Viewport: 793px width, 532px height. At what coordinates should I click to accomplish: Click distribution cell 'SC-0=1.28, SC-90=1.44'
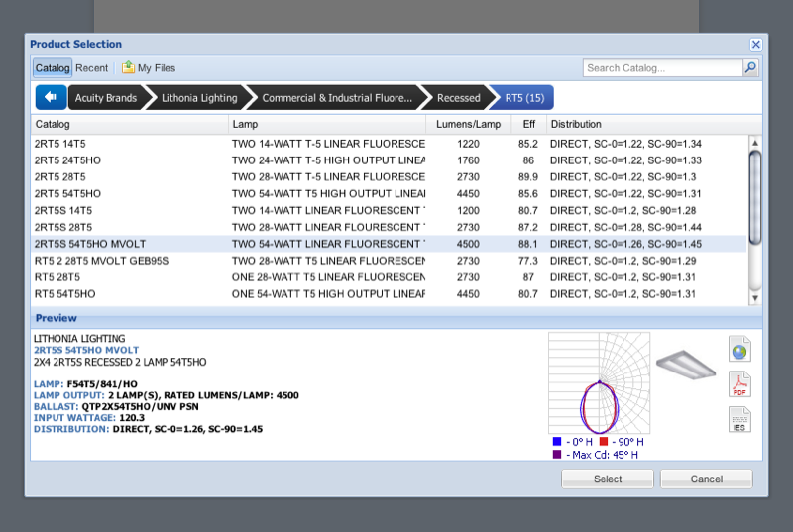(625, 227)
